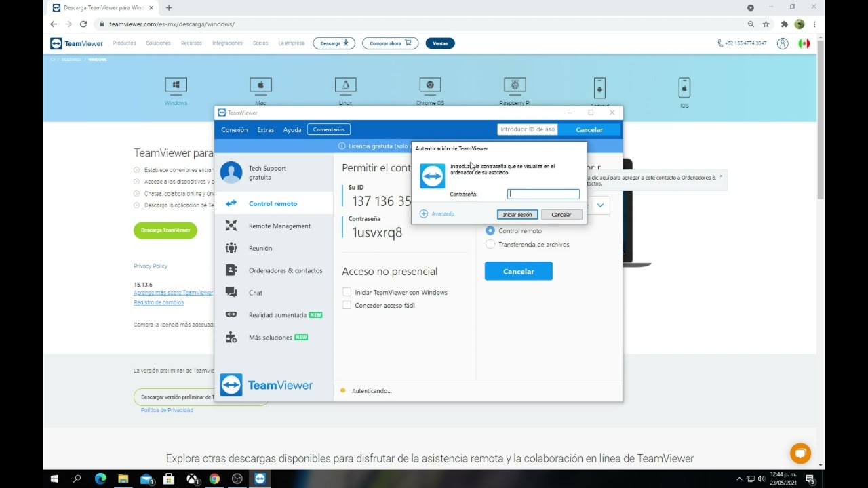Open Soluciones website menu

[159, 43]
